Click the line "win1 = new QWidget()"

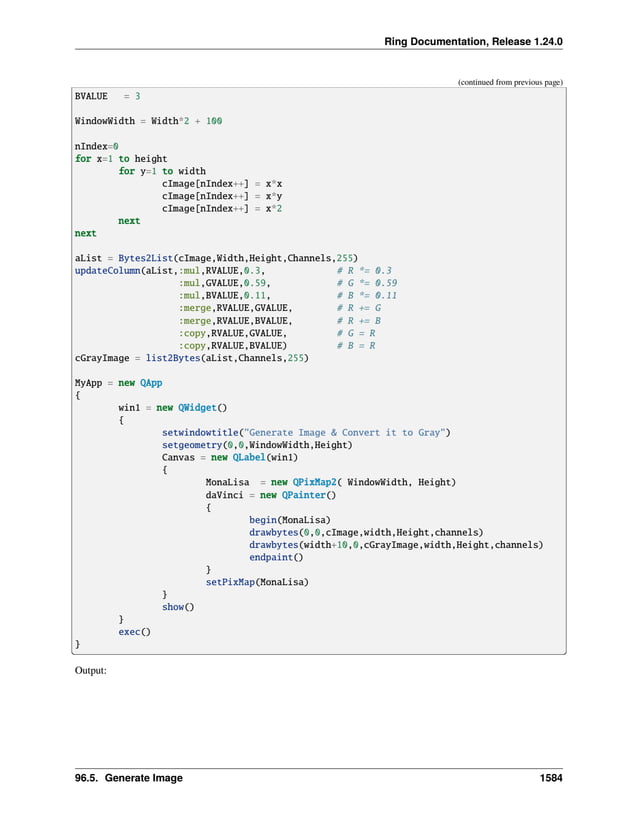[173, 408]
